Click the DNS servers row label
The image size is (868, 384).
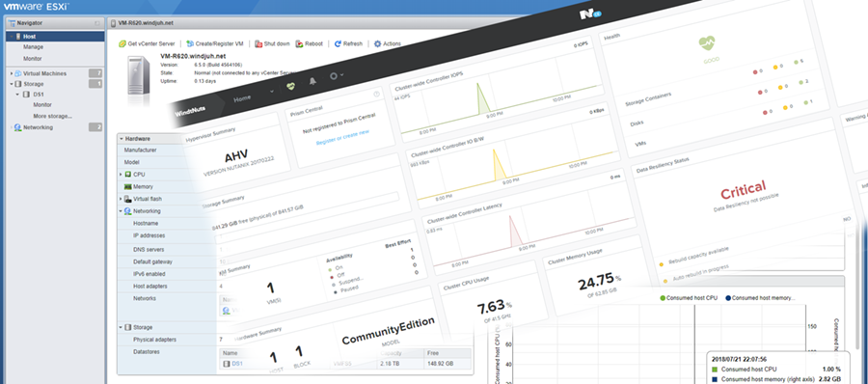coord(149,249)
